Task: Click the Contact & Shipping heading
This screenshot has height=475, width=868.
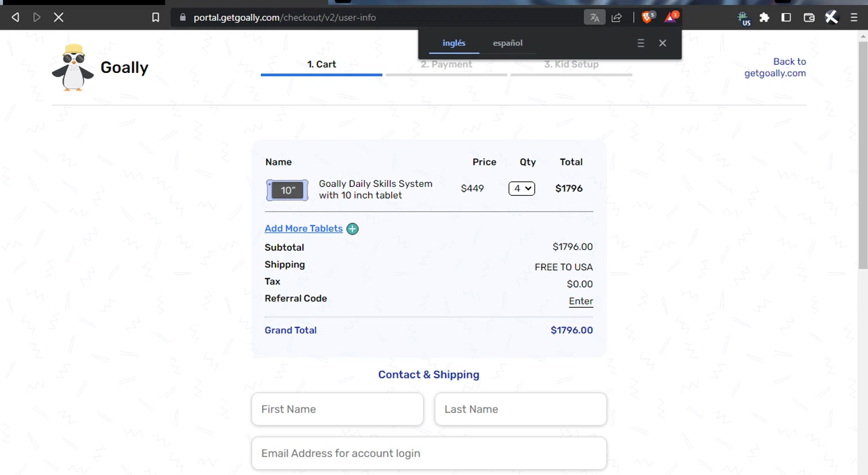Action: 429,374
